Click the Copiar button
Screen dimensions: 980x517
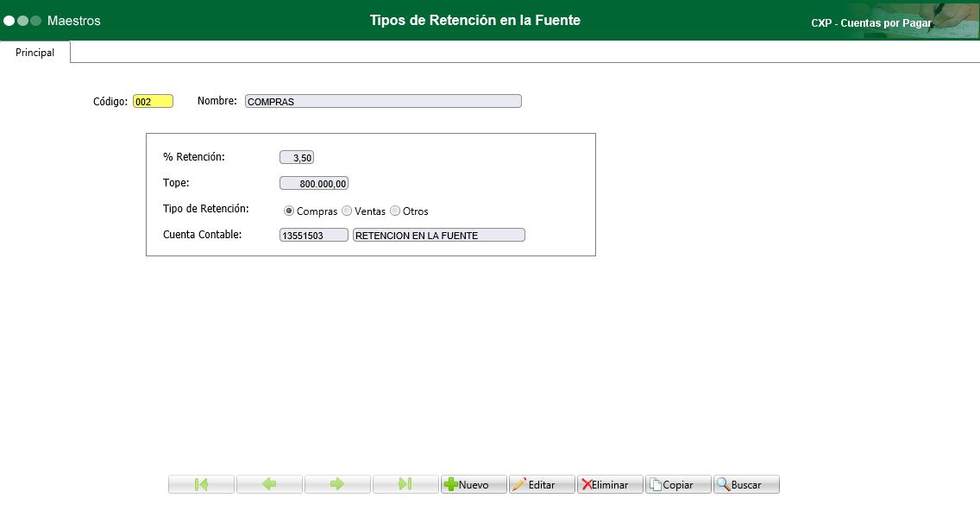click(678, 484)
